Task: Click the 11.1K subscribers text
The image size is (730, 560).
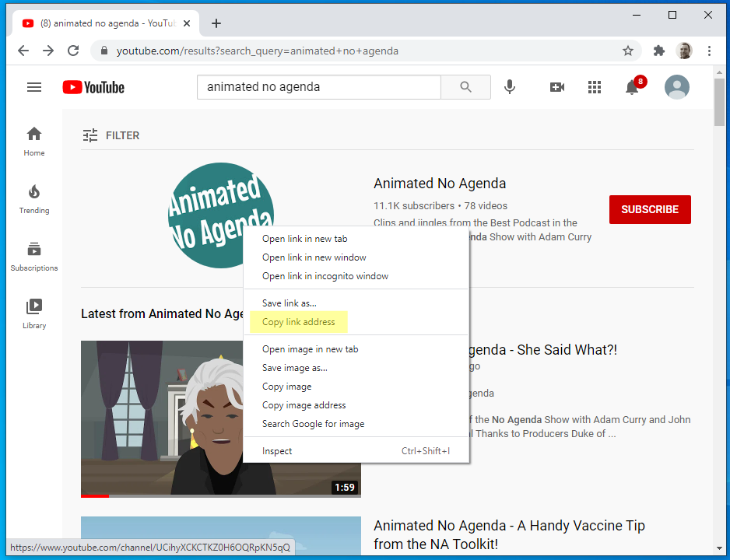Action: pyautogui.click(x=414, y=205)
